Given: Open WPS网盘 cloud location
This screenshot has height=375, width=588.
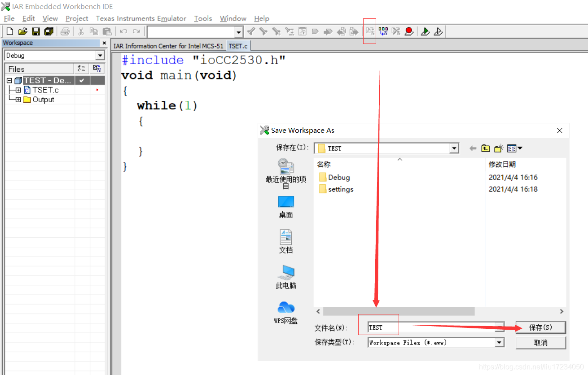Looking at the screenshot, I should click(x=286, y=313).
